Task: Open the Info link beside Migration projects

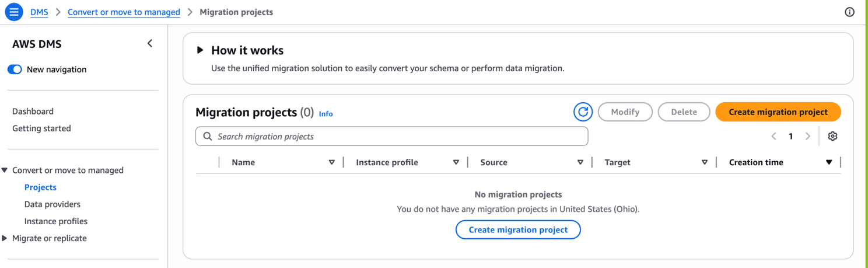Action: [x=325, y=114]
